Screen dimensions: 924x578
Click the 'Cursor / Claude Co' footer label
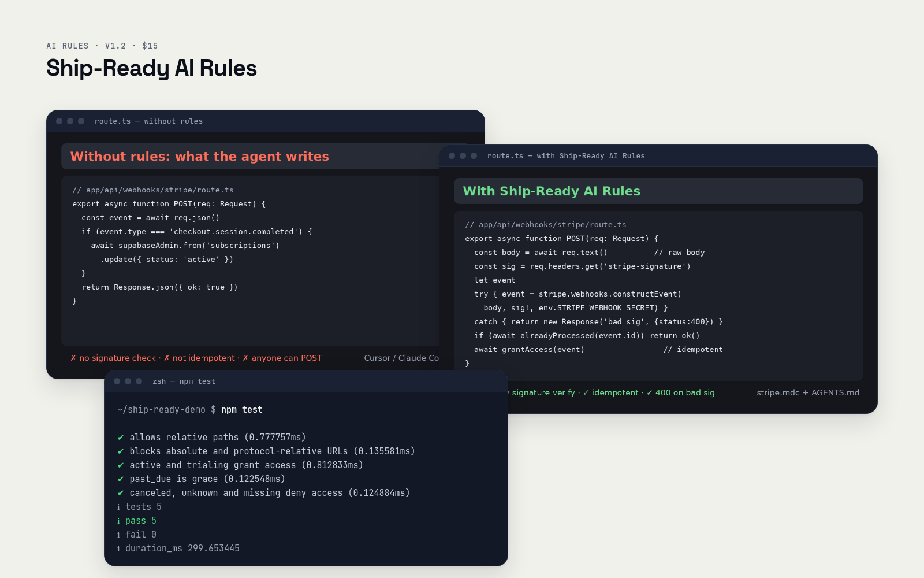[401, 358]
